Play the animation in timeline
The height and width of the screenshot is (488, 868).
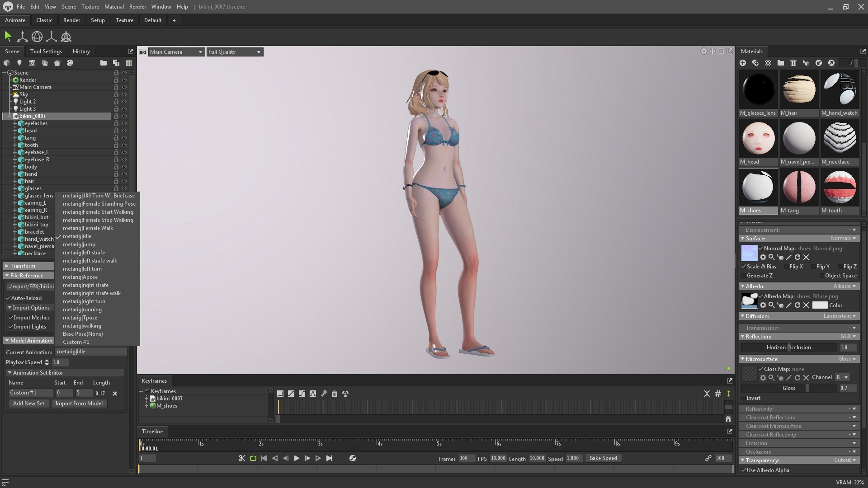[x=297, y=458]
